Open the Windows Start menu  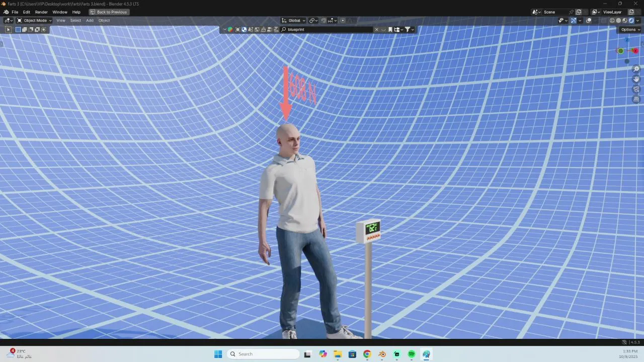point(218,354)
